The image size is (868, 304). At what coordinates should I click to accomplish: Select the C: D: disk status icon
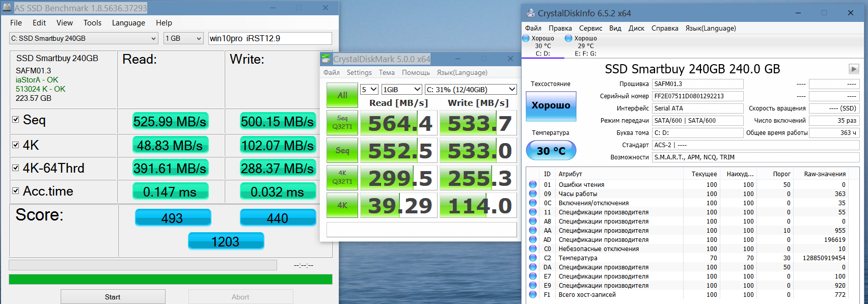click(x=526, y=38)
